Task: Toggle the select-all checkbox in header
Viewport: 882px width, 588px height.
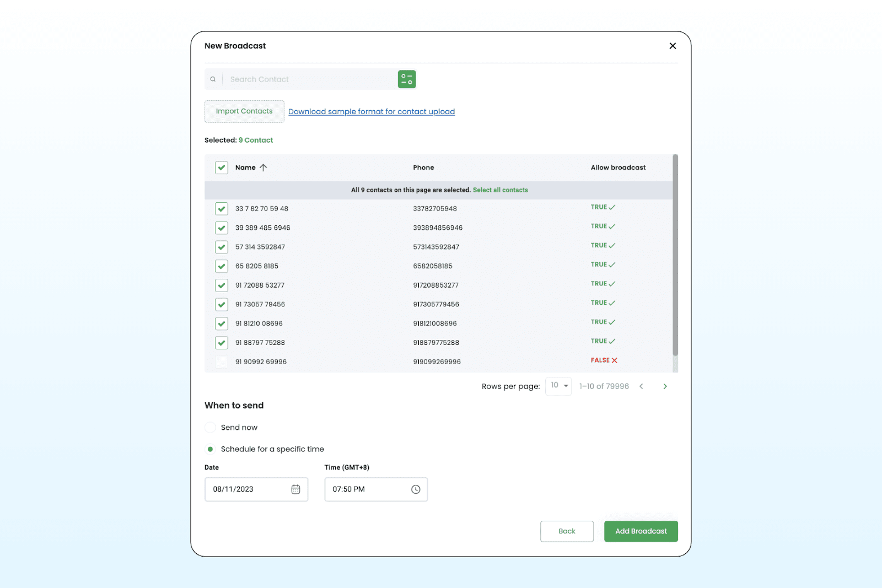Action: coord(222,168)
